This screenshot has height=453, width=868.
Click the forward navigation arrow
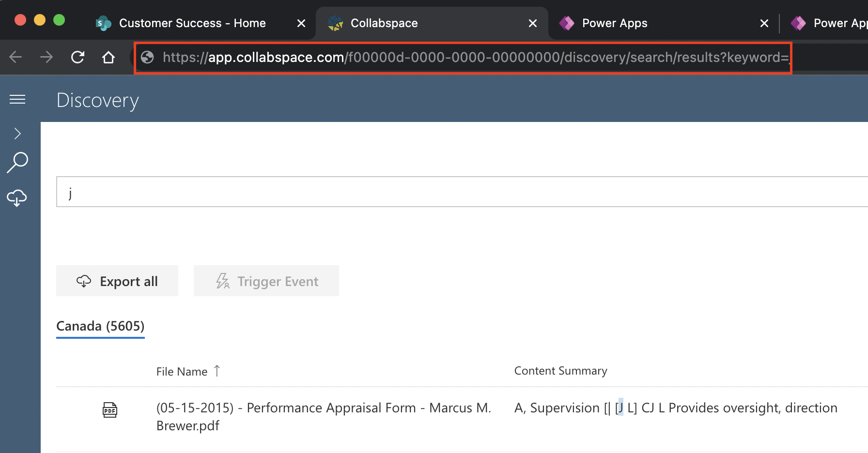[x=46, y=57]
